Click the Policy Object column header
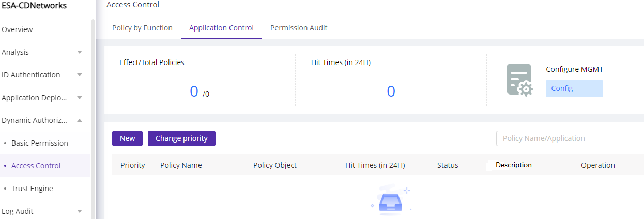The image size is (644, 219). click(275, 165)
